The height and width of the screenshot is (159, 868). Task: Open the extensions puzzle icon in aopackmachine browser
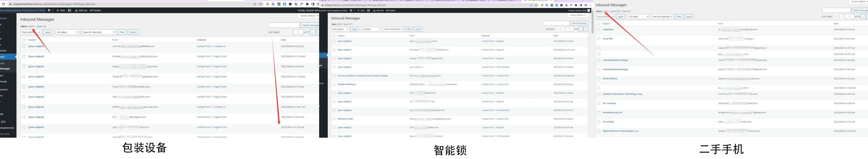(307, 4)
